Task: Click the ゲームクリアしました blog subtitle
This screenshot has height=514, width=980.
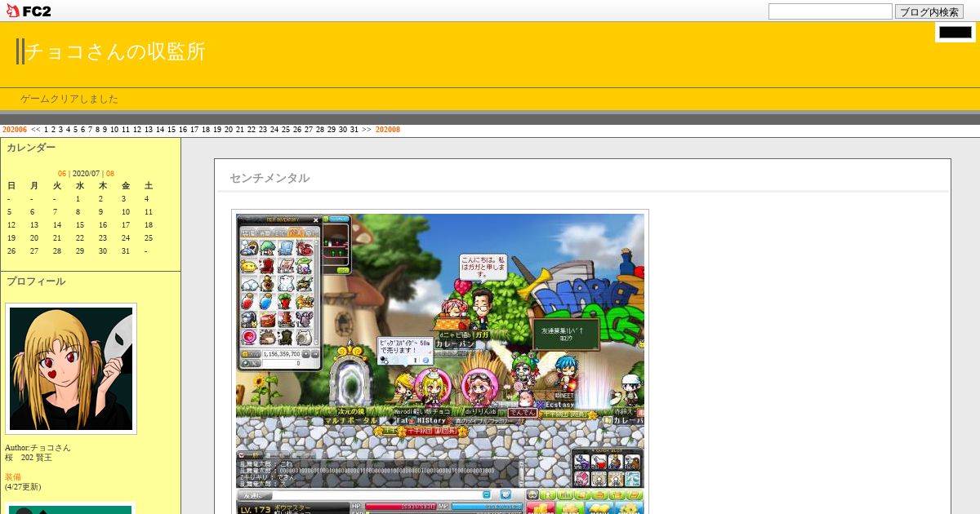Action: [x=69, y=99]
